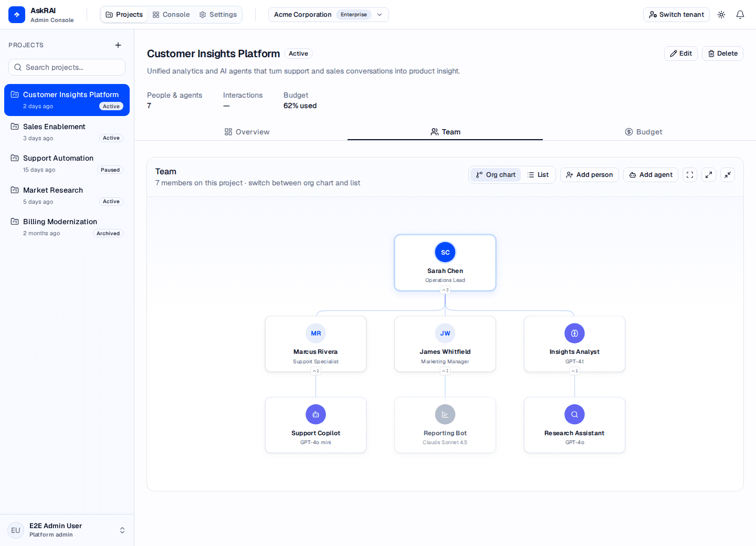Click the Support Copilot bot icon
This screenshot has height=546, width=756.
point(316,414)
